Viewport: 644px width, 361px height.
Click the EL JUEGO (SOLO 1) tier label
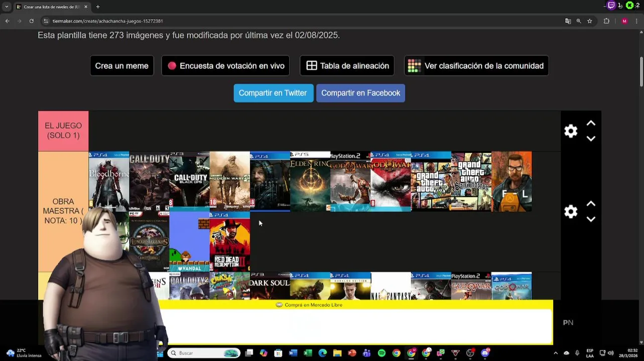tap(63, 131)
